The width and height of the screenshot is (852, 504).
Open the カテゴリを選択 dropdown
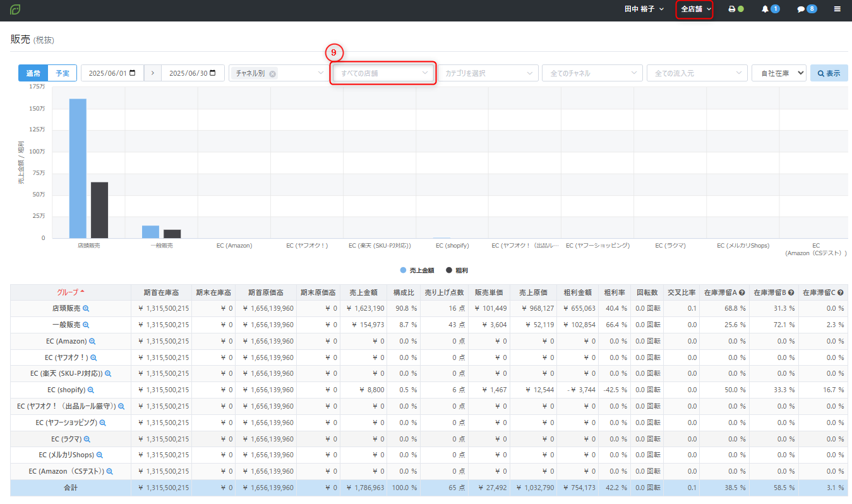[488, 73]
